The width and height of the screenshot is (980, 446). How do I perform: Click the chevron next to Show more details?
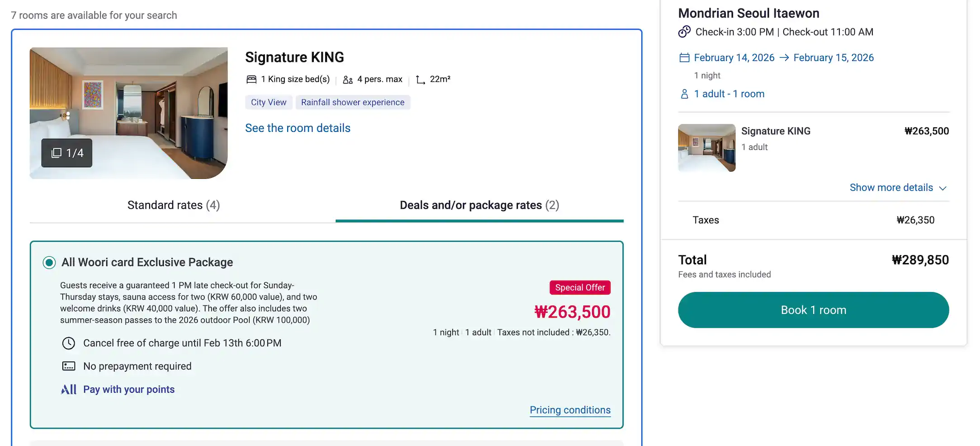click(x=943, y=188)
